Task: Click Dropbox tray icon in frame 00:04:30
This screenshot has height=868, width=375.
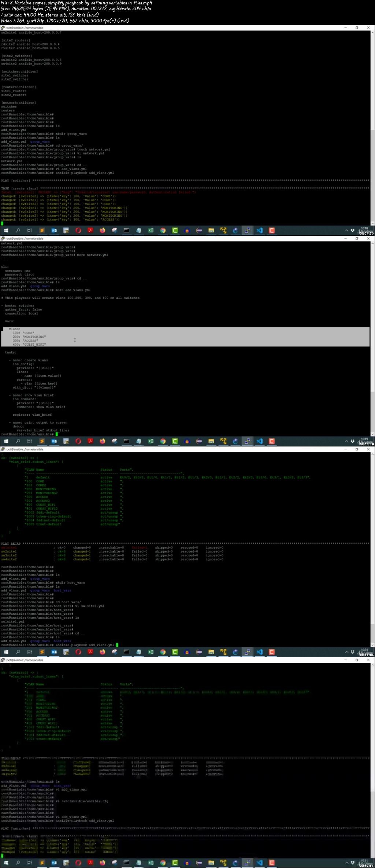Action: click(x=352, y=231)
